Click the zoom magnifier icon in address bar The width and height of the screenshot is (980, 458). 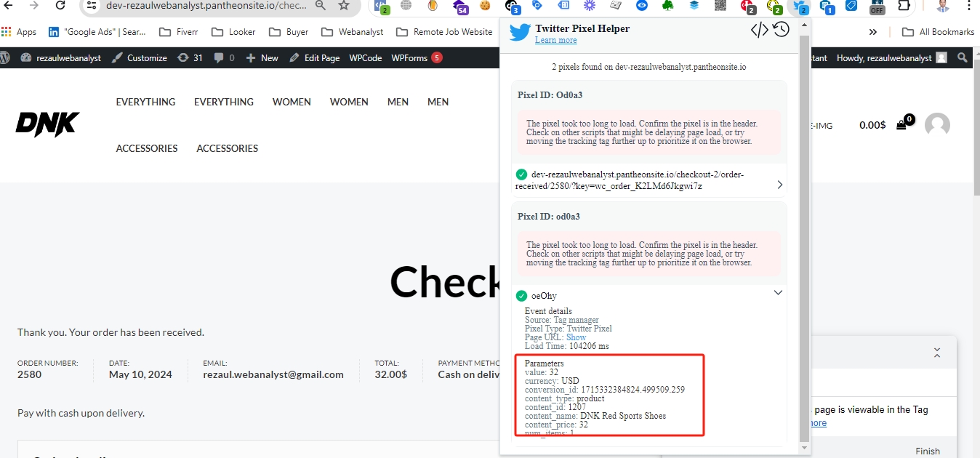coord(321,6)
